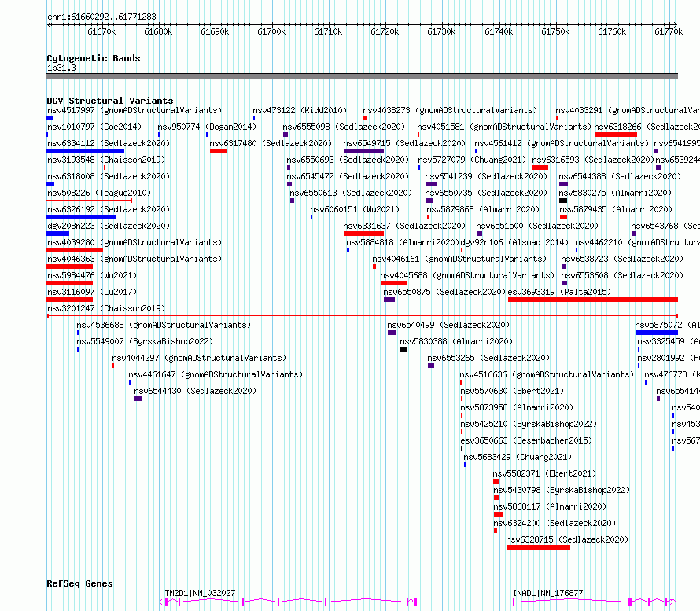Open esv3650663 (Besenbacher2015) variant

[526, 440]
